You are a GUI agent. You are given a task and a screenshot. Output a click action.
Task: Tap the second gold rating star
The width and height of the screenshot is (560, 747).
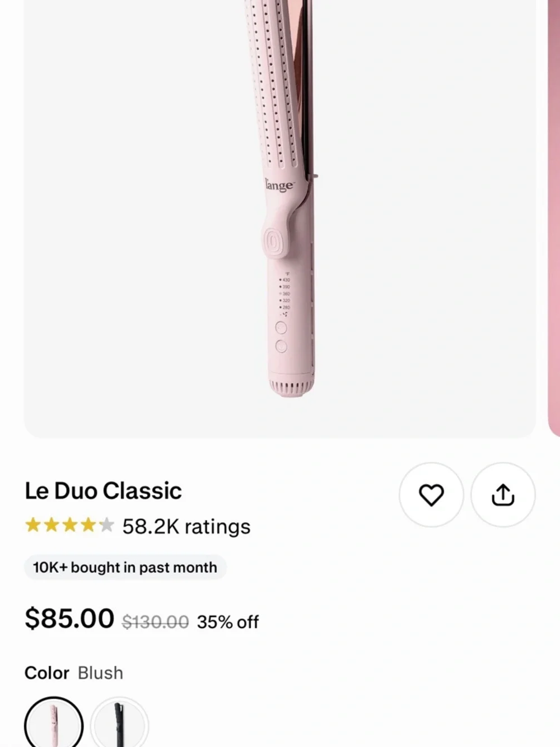click(52, 525)
